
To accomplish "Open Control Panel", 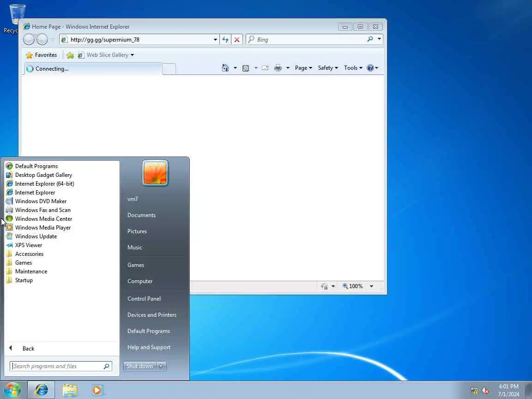I will tap(144, 299).
